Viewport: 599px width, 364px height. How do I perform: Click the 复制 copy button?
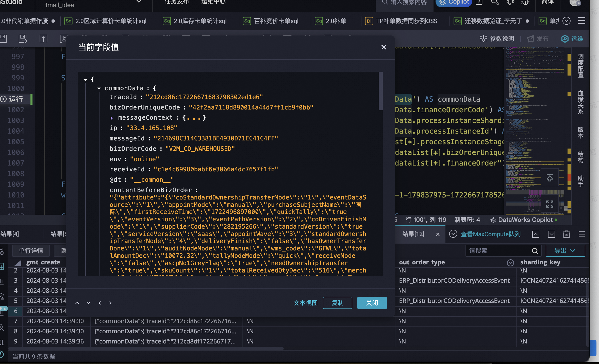[337, 303]
